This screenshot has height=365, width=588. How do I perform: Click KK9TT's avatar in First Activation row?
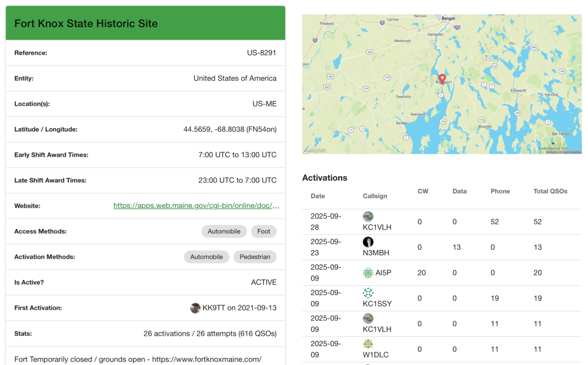pos(195,308)
